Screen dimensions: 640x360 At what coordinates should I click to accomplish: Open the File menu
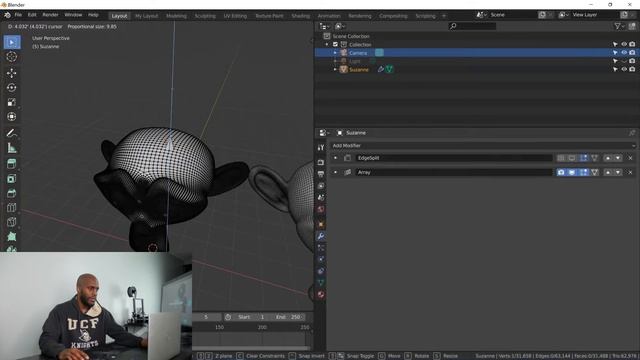(18, 15)
